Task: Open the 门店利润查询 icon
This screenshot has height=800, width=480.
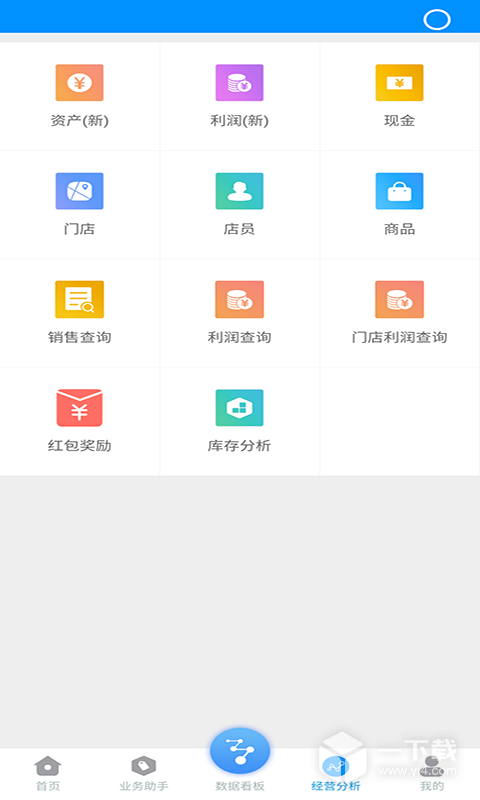Action: pyautogui.click(x=399, y=299)
